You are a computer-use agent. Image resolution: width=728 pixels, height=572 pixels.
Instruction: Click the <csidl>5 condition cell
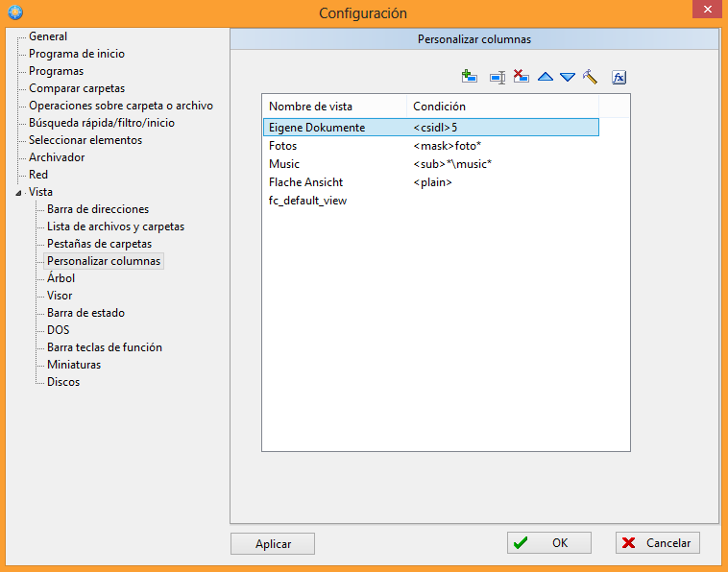(x=435, y=128)
